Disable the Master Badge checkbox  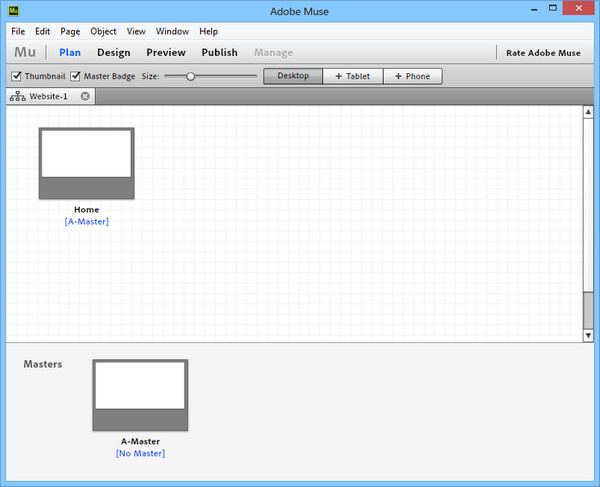point(76,76)
